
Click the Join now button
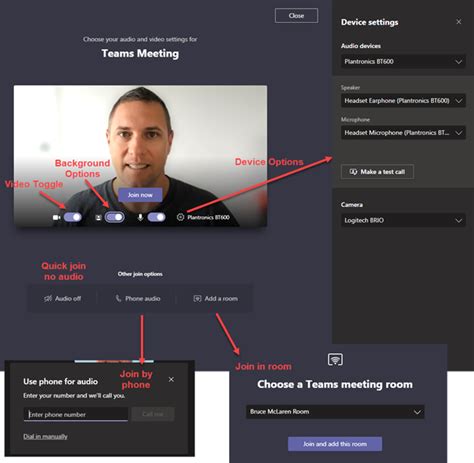coord(140,195)
